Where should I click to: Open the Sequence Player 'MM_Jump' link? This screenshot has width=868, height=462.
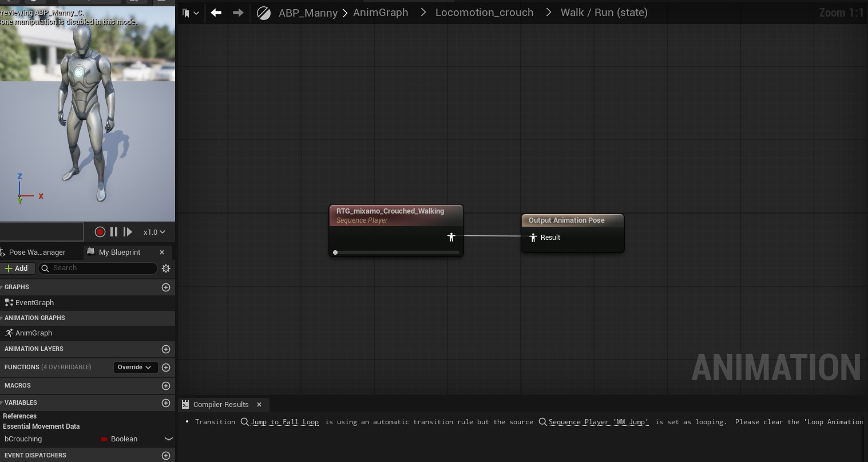(x=599, y=422)
